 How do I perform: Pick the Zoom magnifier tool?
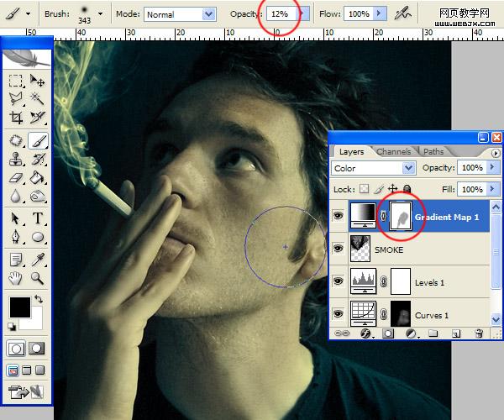pyautogui.click(x=38, y=277)
